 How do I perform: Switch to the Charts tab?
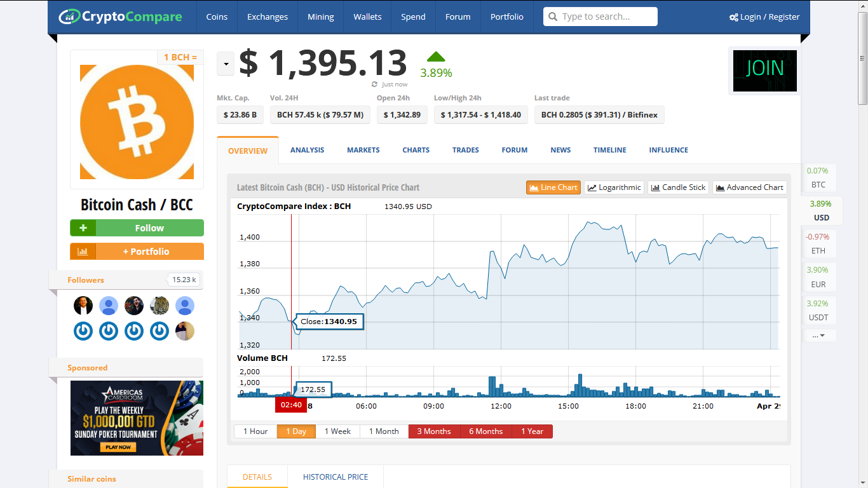click(x=416, y=150)
